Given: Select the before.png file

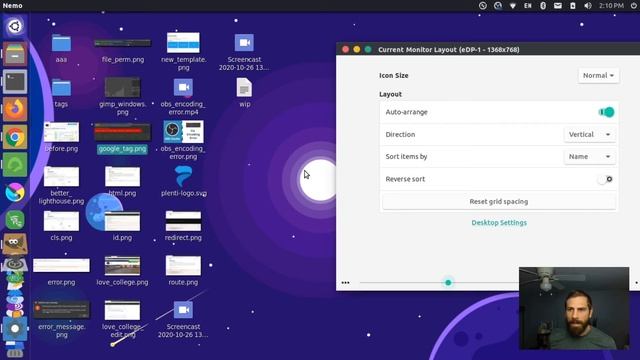Looking at the screenshot, I should tap(61, 132).
